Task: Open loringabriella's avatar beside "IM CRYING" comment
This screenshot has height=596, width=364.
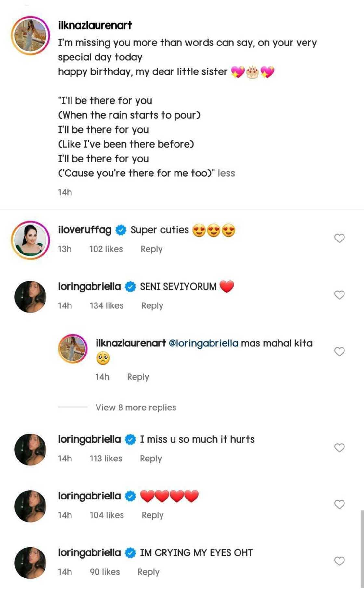Action: [31, 563]
